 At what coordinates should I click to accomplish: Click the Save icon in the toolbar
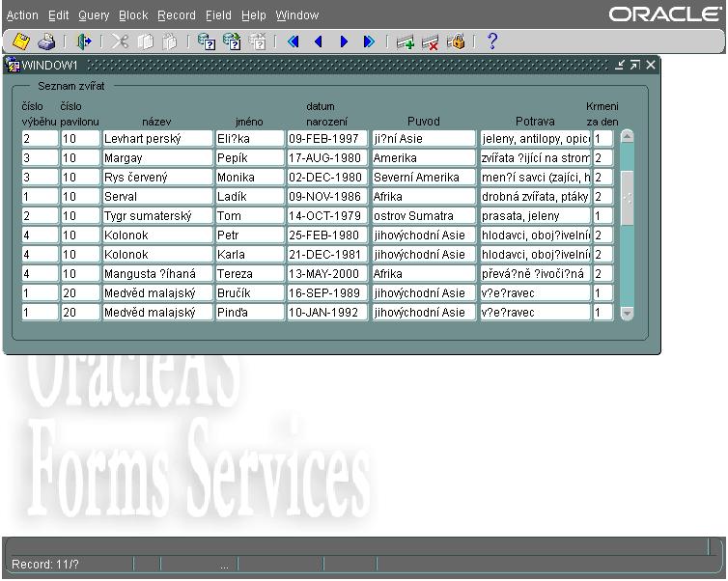[20, 41]
